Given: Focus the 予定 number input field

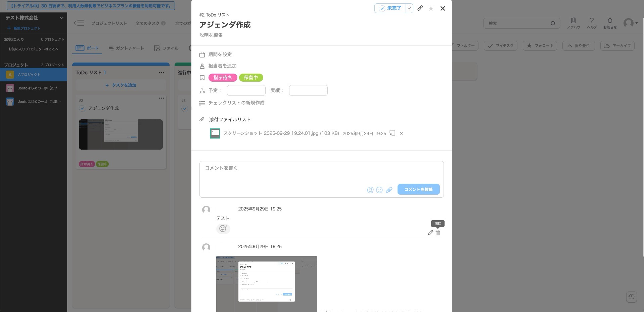Looking at the screenshot, I should [x=246, y=90].
